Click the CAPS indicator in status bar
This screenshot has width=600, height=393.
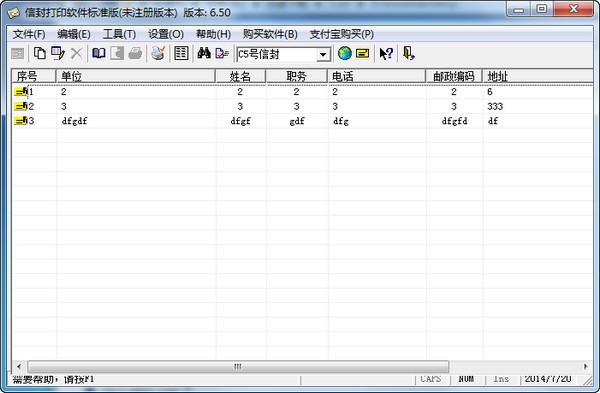(x=431, y=379)
